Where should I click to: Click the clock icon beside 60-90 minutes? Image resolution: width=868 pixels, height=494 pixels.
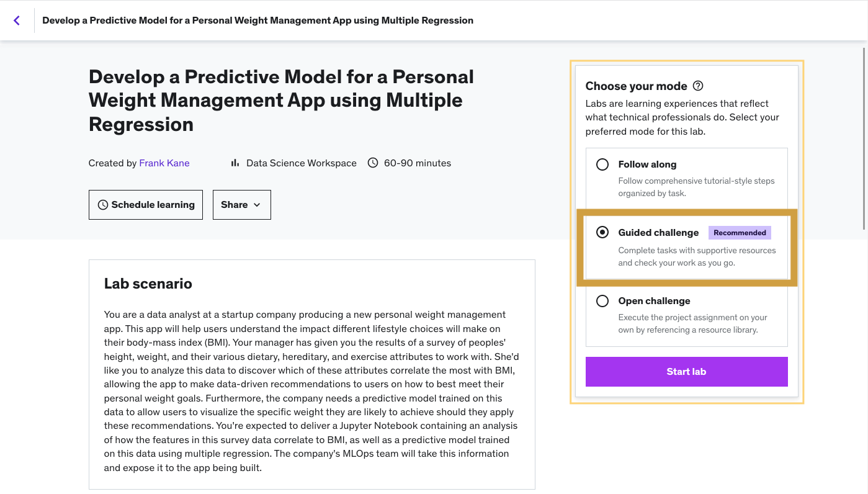[373, 163]
